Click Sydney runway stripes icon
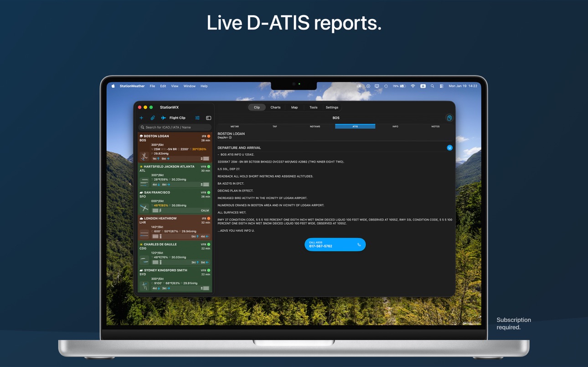This screenshot has width=588, height=367. point(206,288)
